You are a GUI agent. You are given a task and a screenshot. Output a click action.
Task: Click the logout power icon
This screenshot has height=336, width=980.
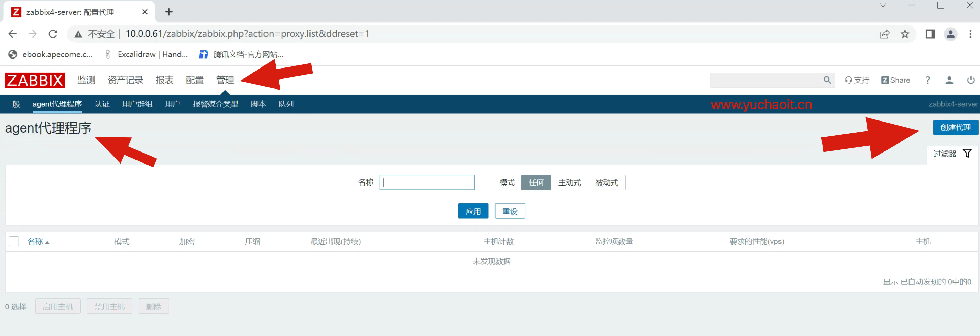coord(970,80)
